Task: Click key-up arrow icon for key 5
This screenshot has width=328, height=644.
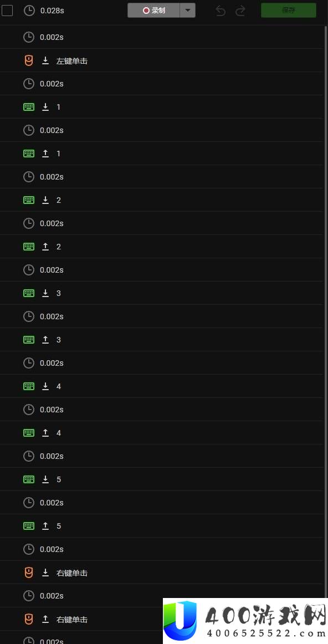Action: point(45,526)
